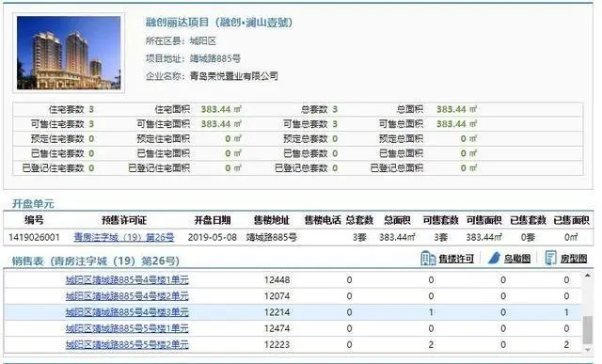Select 城阳区靖城路885号4号楼3单元 link
The width and height of the screenshot is (602, 364).
pos(127,312)
